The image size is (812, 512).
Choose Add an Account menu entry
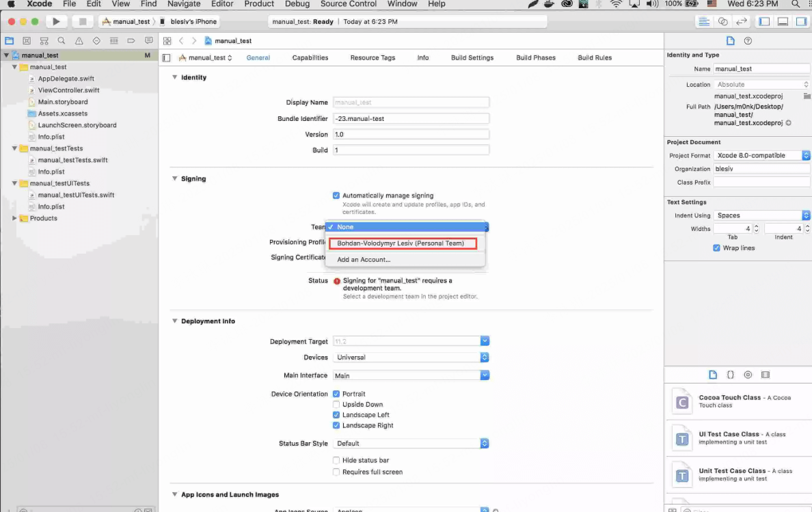click(x=364, y=260)
